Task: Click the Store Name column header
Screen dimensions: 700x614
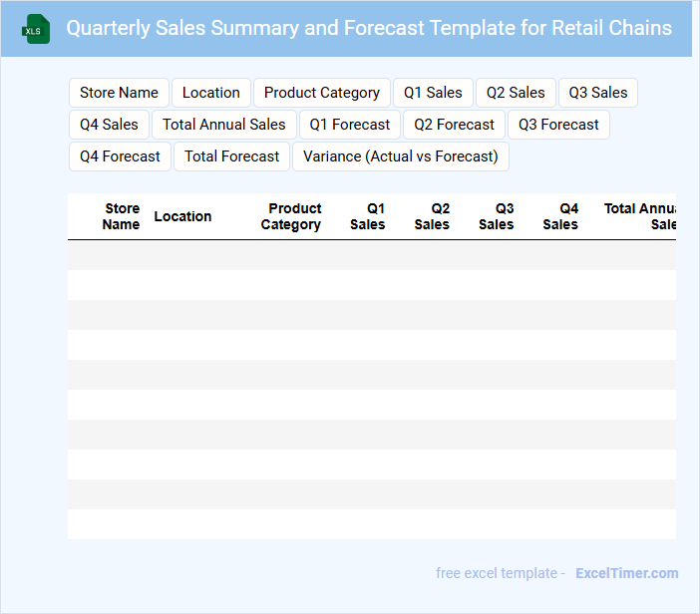Action: pyautogui.click(x=122, y=216)
